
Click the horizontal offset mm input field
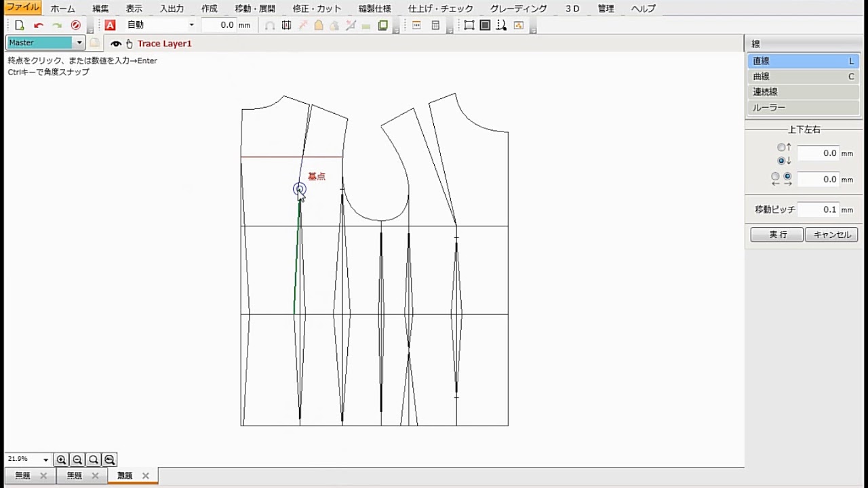coord(818,180)
